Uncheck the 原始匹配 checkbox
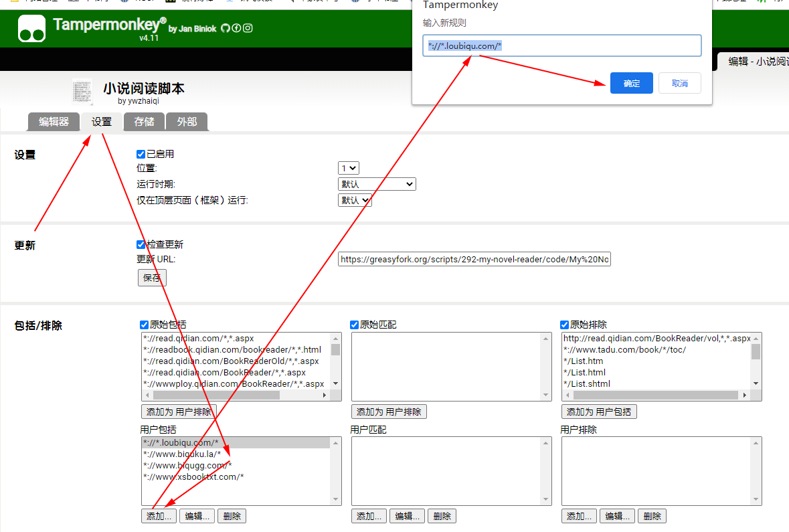Image resolution: width=789 pixels, height=532 pixels. coord(354,325)
